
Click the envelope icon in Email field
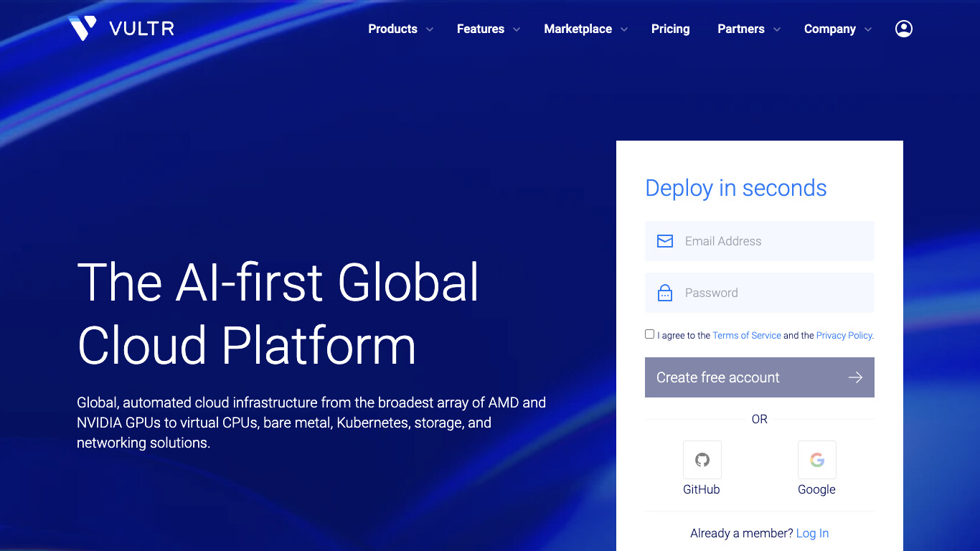[665, 241]
